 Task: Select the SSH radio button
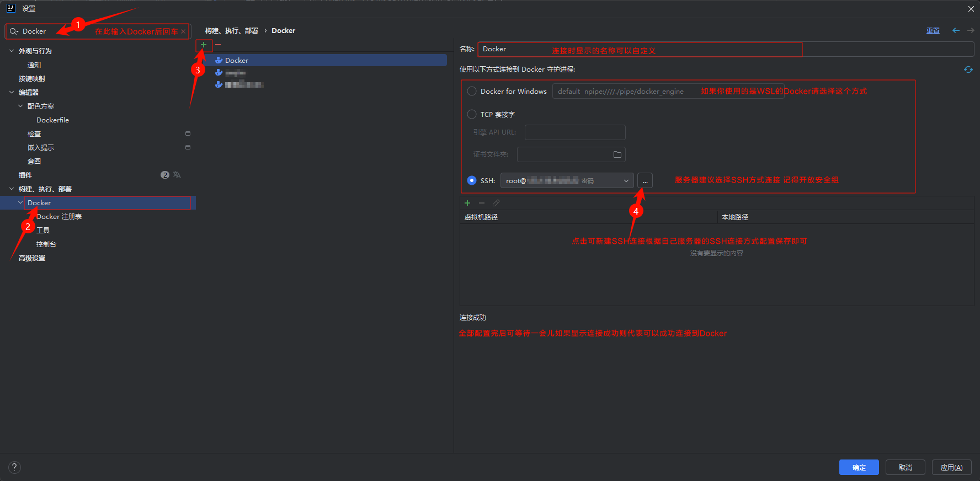472,180
